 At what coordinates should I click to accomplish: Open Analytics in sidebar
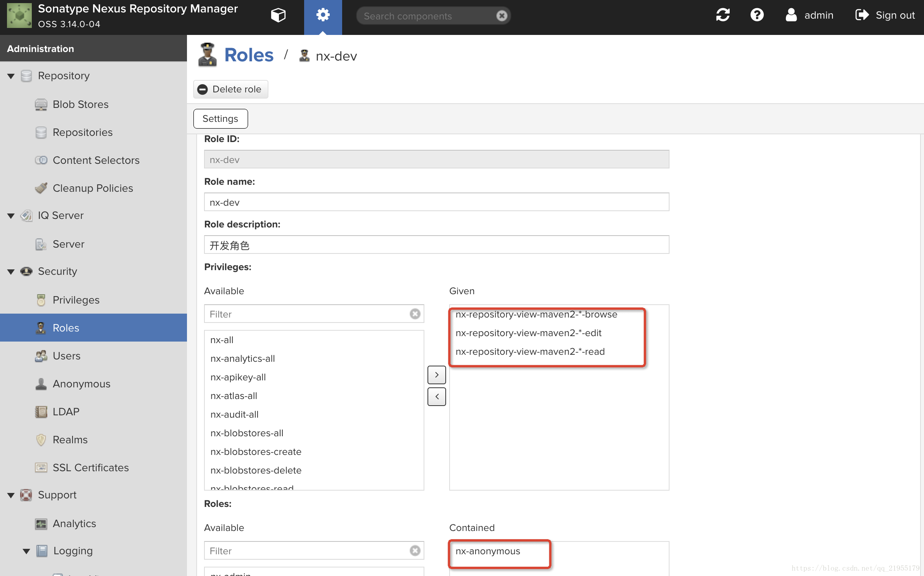coord(74,524)
